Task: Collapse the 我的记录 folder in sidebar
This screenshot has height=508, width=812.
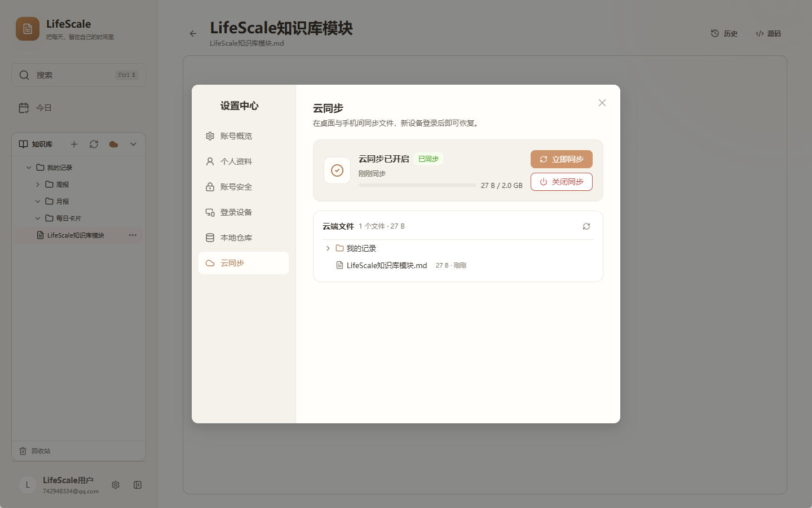Action: pos(29,168)
